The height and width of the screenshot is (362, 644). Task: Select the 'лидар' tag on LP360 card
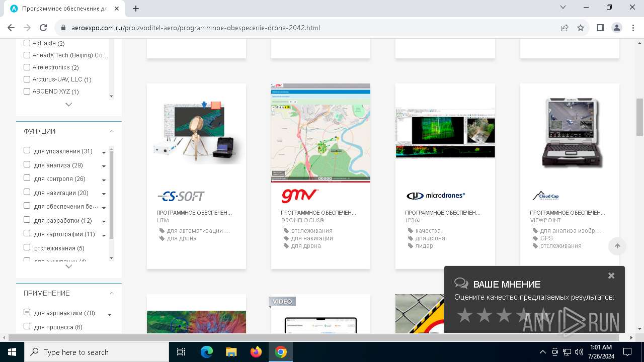coord(424,246)
